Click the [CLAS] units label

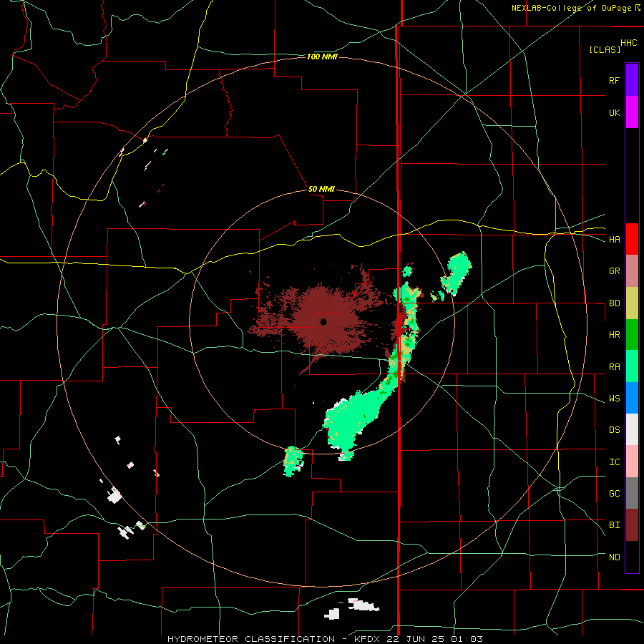(x=605, y=49)
